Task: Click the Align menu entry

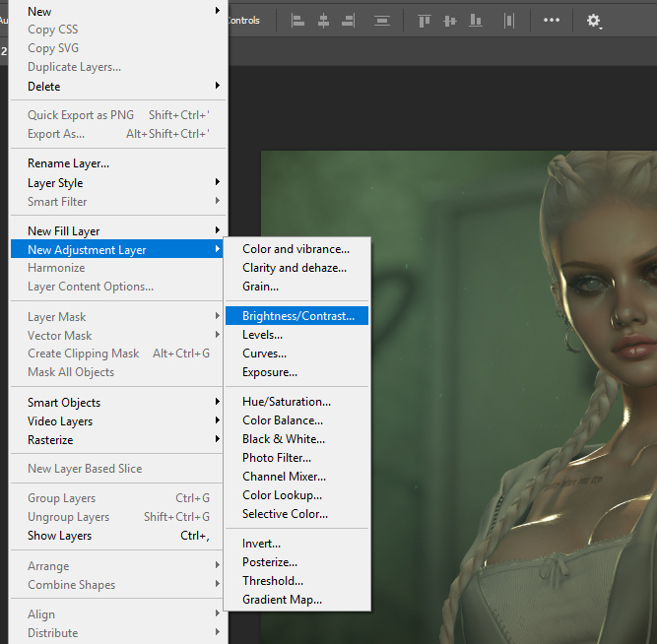Action: [x=118, y=614]
